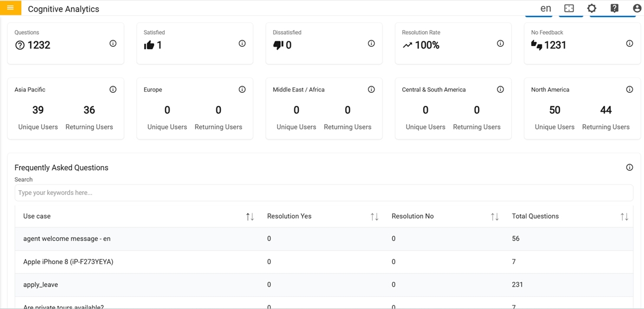Screen dimensions: 644x309
Task: Click the keywords search field
Action: (323, 193)
